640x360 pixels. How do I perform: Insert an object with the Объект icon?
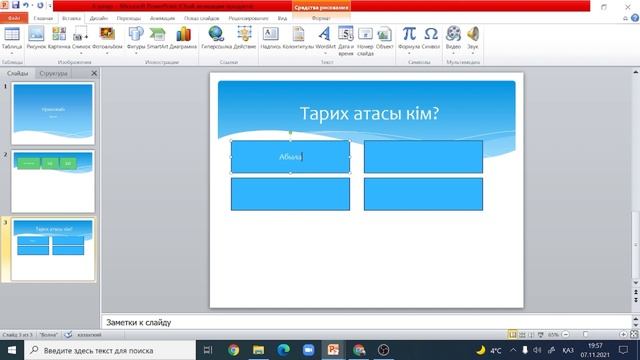384,34
